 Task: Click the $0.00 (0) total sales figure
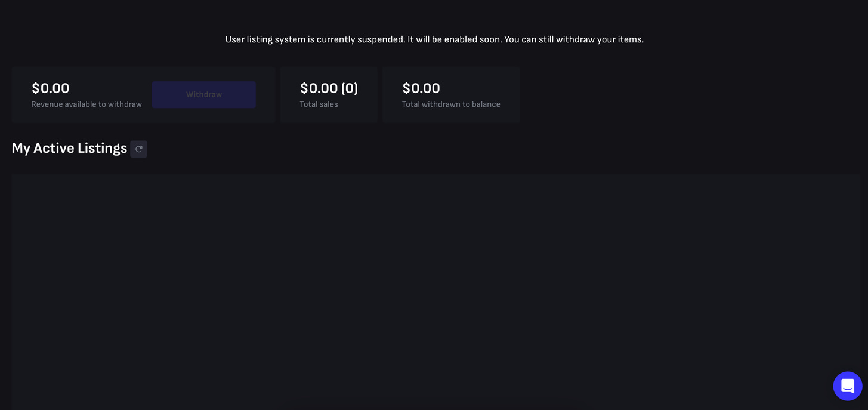pyautogui.click(x=329, y=88)
